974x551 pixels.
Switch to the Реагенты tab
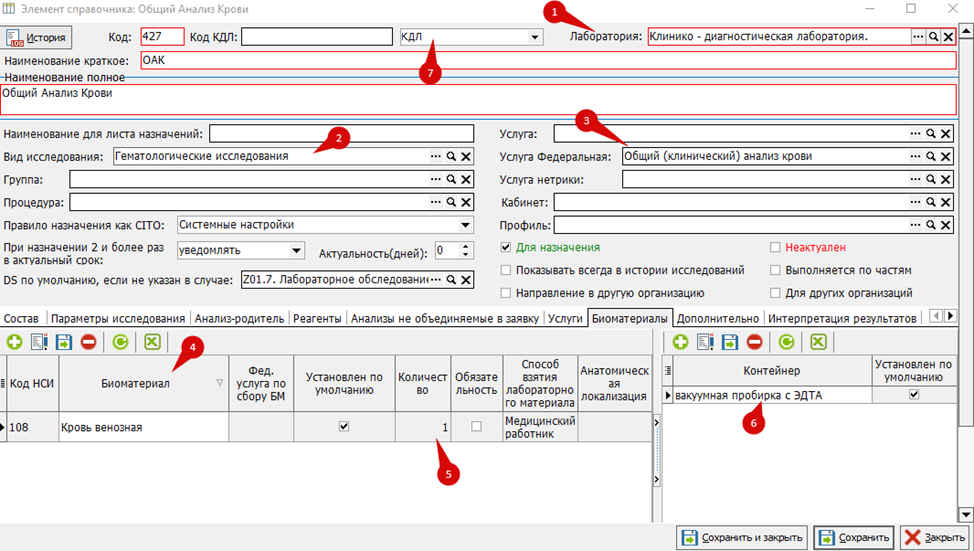click(x=317, y=318)
